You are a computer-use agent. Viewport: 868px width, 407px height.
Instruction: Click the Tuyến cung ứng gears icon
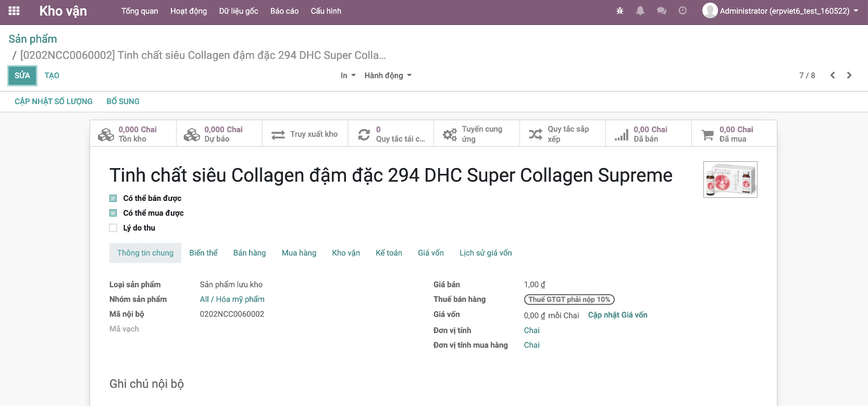coord(450,135)
